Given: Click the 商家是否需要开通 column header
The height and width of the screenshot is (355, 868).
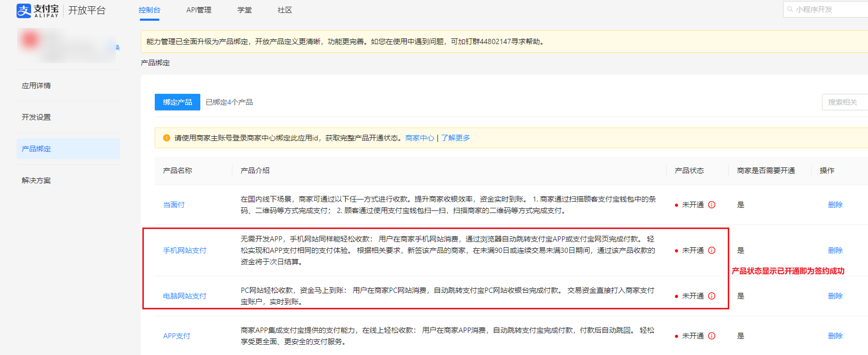Looking at the screenshot, I should (x=766, y=171).
